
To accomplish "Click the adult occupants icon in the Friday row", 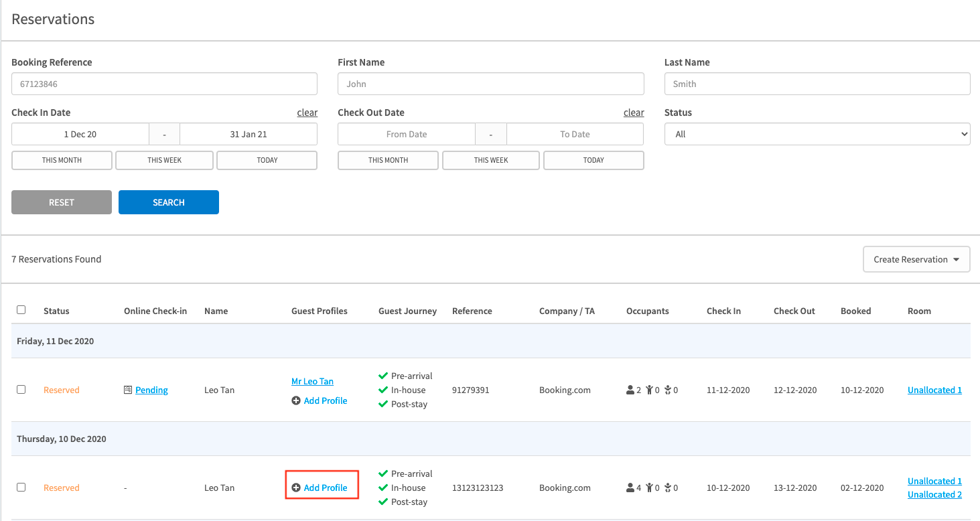I will pos(630,390).
